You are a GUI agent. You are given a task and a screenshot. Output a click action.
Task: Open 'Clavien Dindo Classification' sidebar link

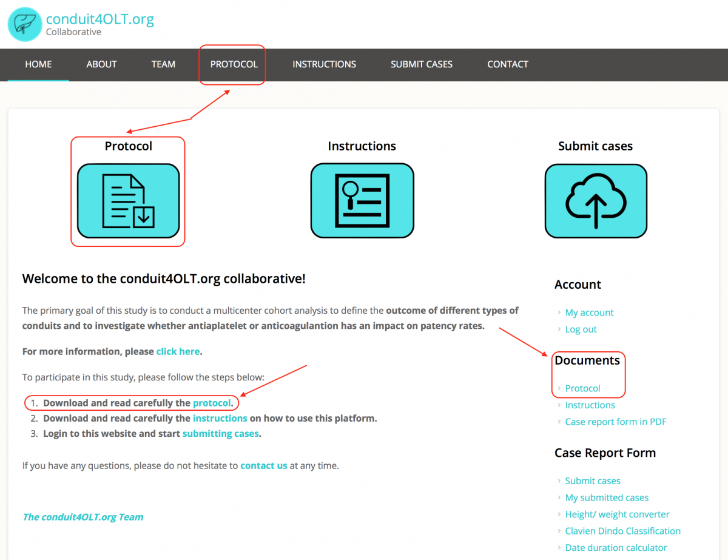coord(622,531)
